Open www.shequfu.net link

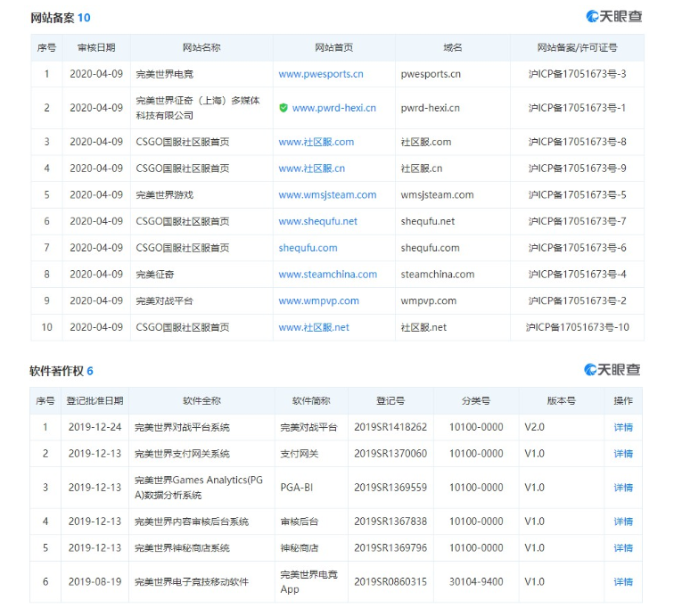[x=318, y=221]
